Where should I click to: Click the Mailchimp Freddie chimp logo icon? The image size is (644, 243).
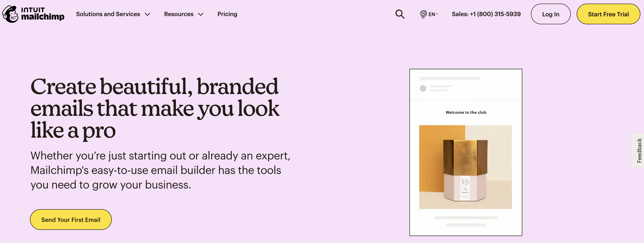(x=10, y=14)
